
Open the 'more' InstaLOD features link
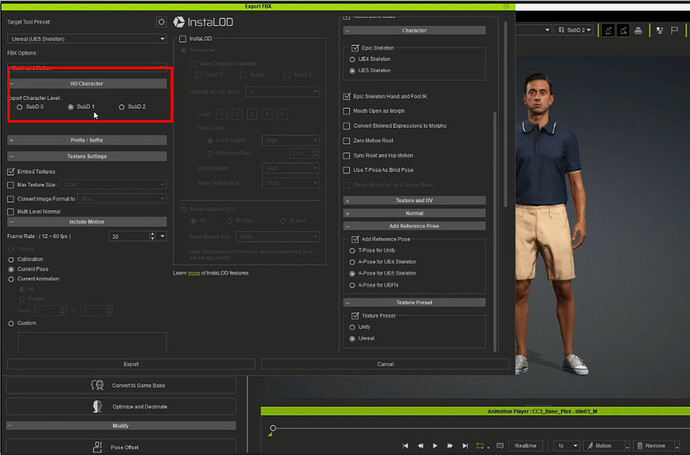(x=194, y=273)
